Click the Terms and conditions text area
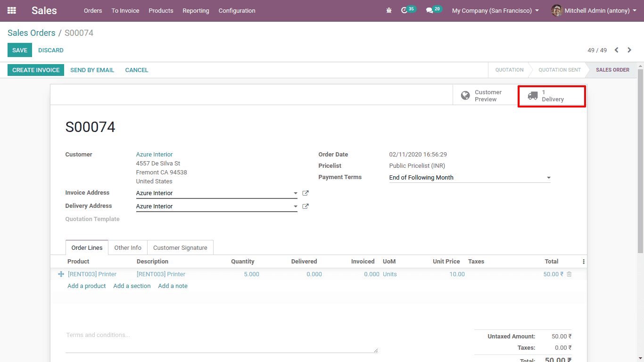Screen dimensions: 644x362 point(222,341)
